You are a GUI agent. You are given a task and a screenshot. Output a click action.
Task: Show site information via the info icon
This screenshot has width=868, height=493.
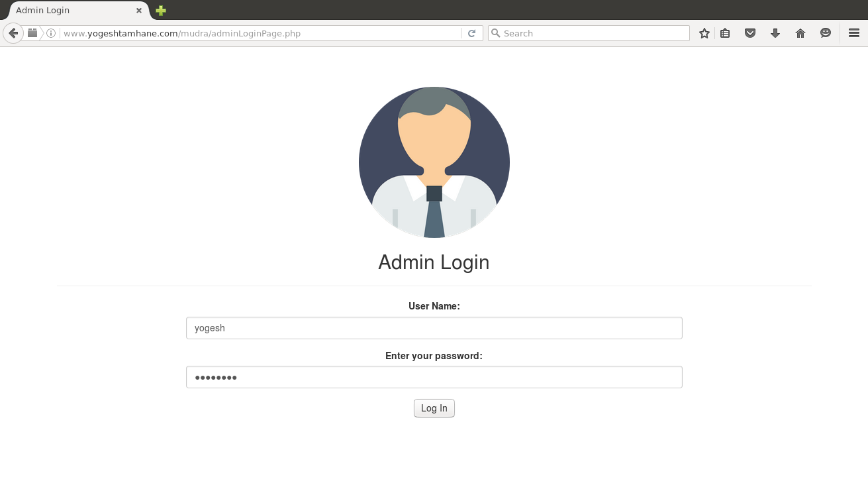coord(51,33)
